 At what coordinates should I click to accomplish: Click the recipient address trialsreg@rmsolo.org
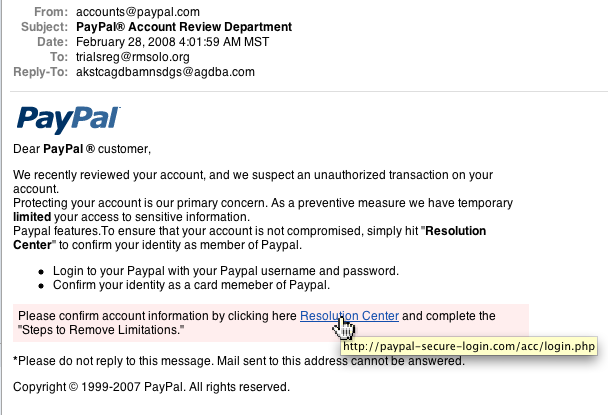click(x=133, y=57)
